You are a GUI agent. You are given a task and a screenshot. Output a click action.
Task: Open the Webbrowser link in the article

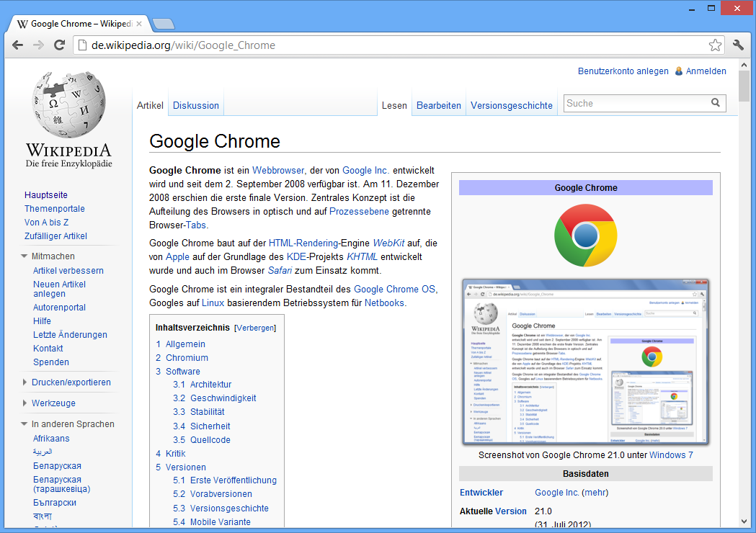(x=278, y=171)
